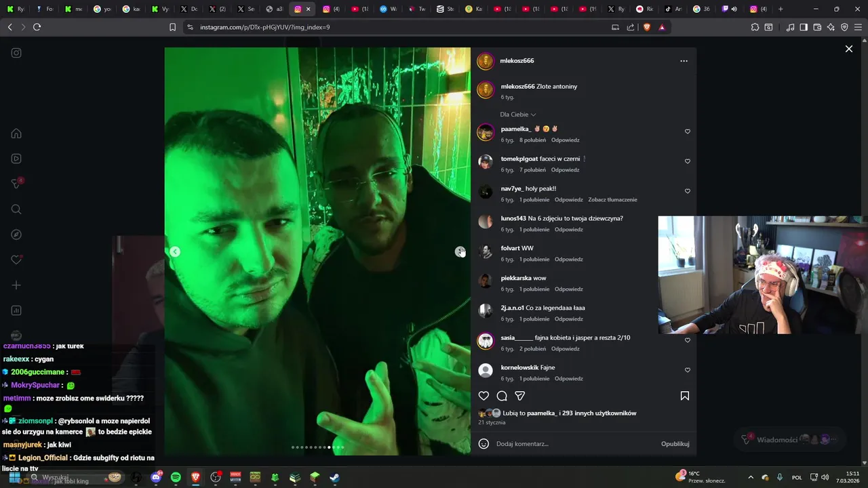Close the active Instagram tab
This screenshot has height=488, width=868.
pyautogui.click(x=309, y=9)
